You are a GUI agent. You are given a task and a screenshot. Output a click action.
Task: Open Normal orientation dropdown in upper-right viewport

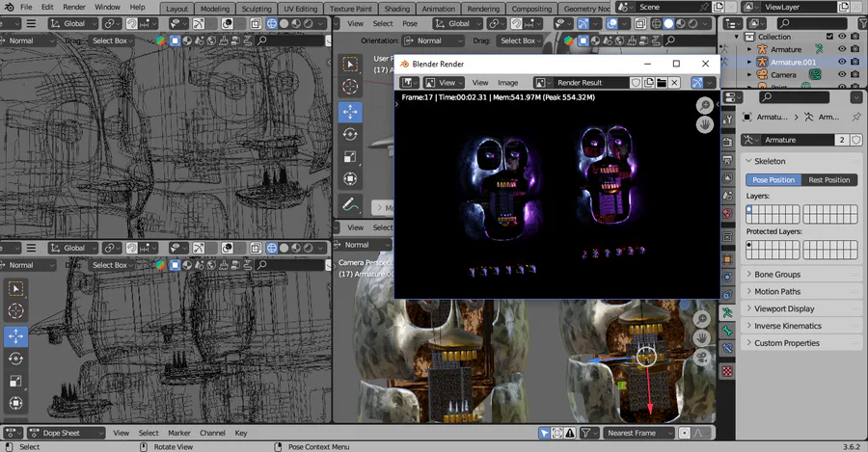click(x=433, y=40)
